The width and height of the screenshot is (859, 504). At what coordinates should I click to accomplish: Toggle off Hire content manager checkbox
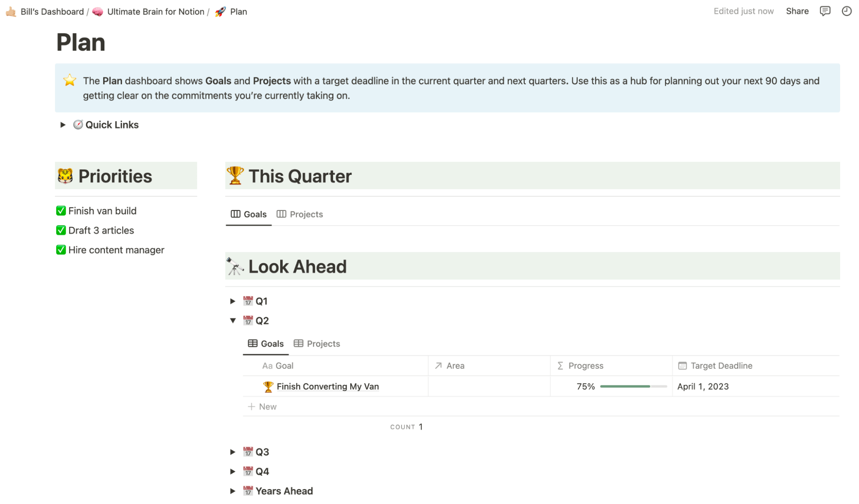[x=61, y=250]
